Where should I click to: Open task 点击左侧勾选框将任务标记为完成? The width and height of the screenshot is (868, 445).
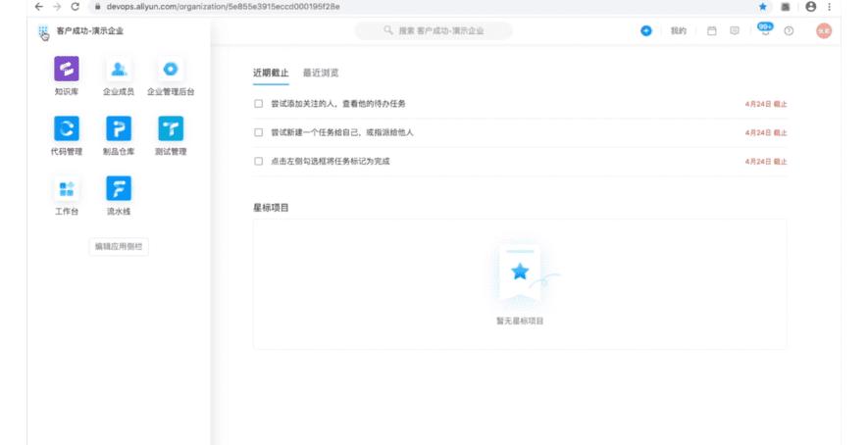point(330,161)
